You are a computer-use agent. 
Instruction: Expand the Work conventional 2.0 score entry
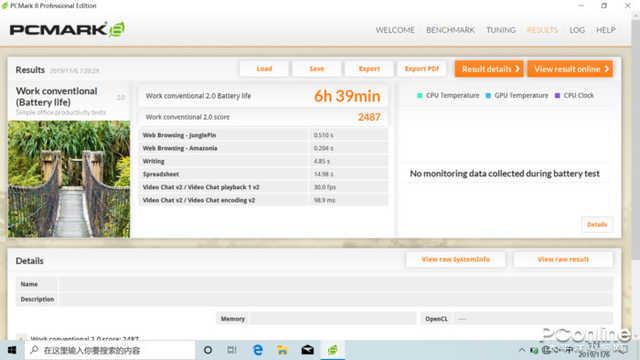point(21,338)
